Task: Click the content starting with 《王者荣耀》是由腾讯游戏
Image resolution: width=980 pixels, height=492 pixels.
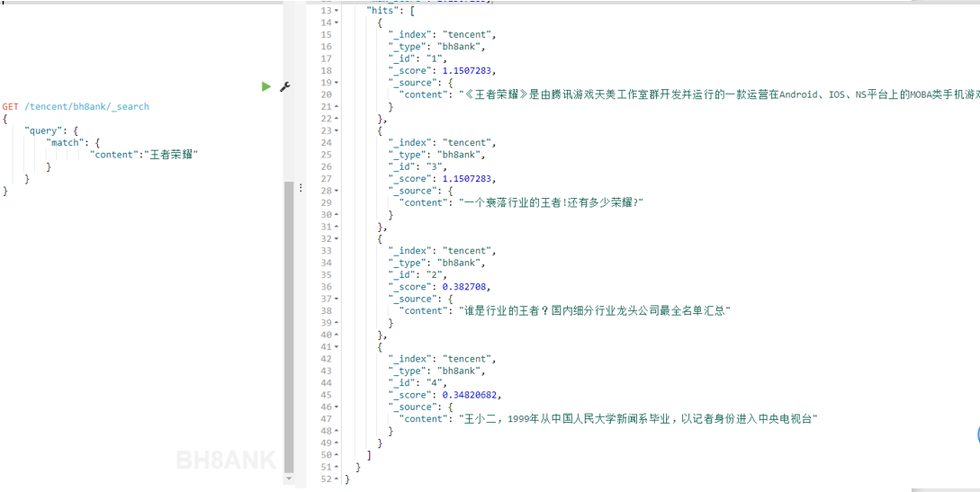Action: point(719,95)
